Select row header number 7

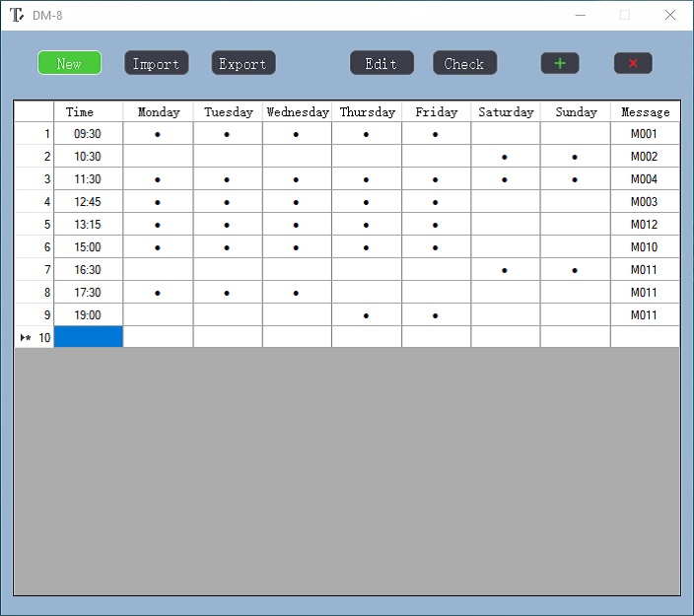coord(35,270)
